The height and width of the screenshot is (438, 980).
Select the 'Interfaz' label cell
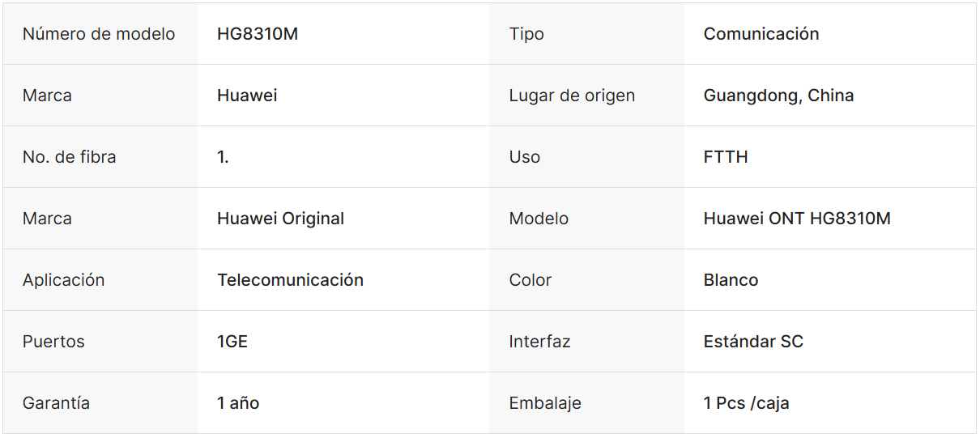click(x=539, y=342)
